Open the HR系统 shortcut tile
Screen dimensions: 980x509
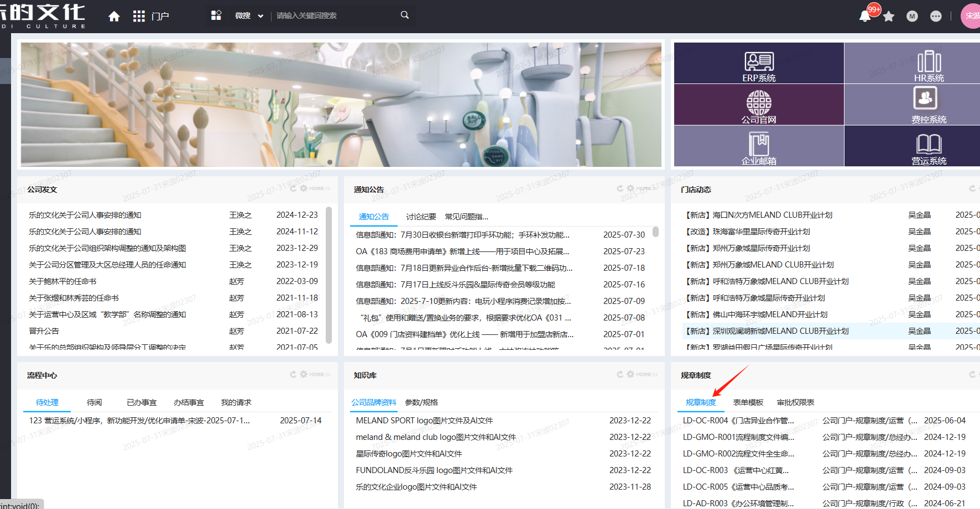pyautogui.click(x=929, y=64)
